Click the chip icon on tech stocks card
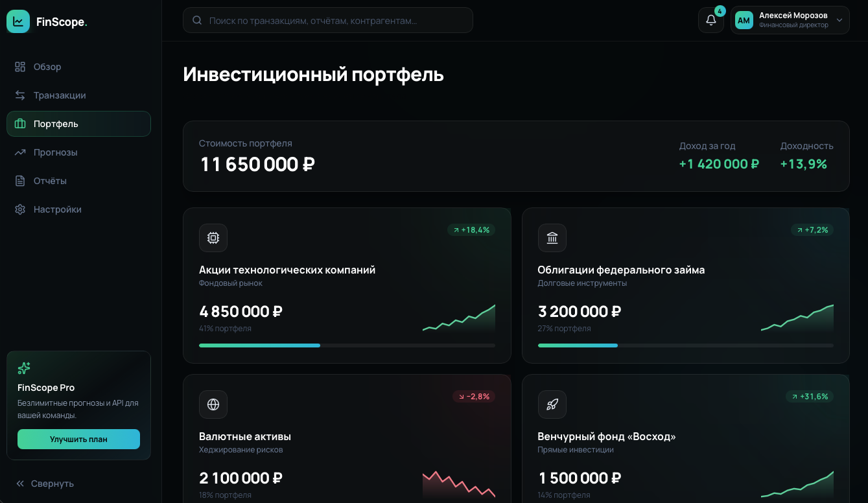Image resolution: width=868 pixels, height=503 pixels. coord(213,238)
